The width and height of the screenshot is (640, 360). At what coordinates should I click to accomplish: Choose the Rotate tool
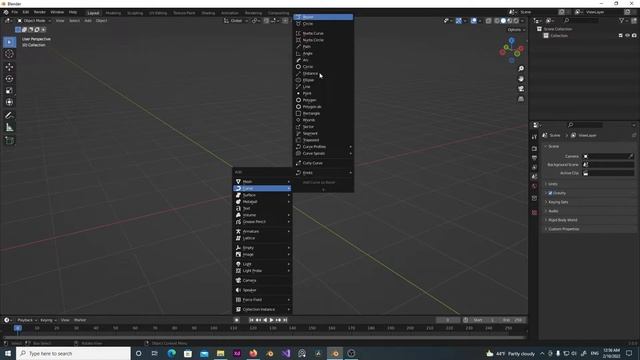9,78
